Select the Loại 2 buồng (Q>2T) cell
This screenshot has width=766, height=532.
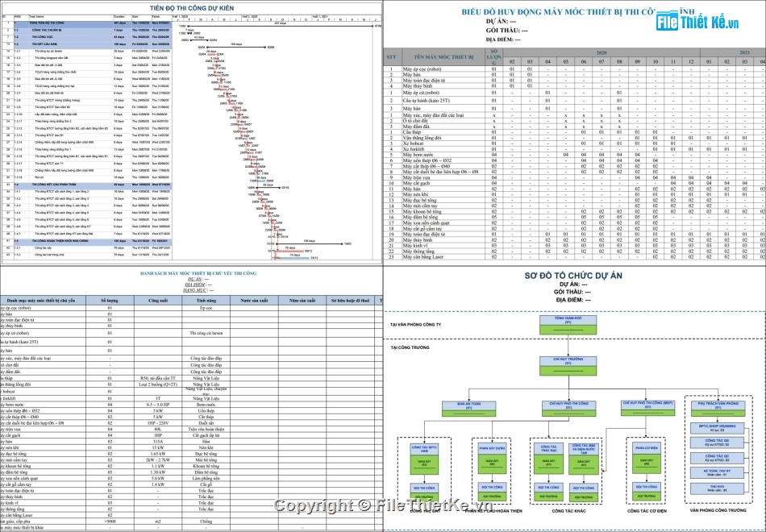coord(158,384)
